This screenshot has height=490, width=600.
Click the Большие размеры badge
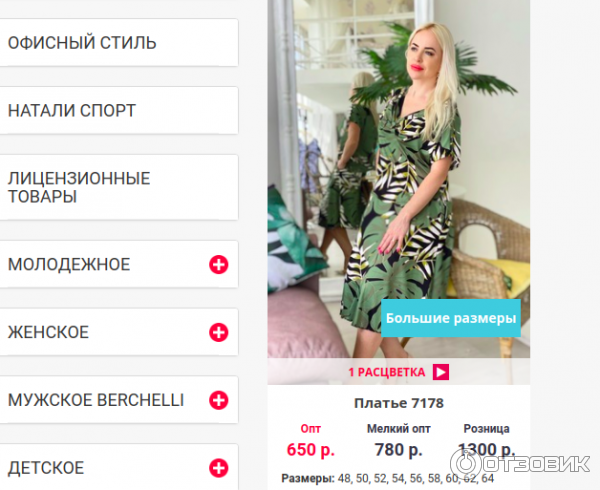pos(451,318)
